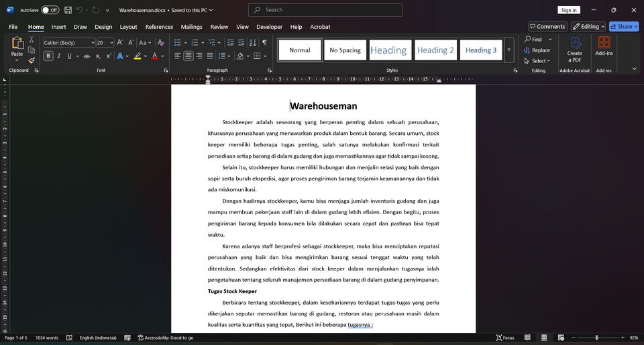Click the Copy icon in Clipboard group
This screenshot has width=644, height=345.
click(x=32, y=50)
